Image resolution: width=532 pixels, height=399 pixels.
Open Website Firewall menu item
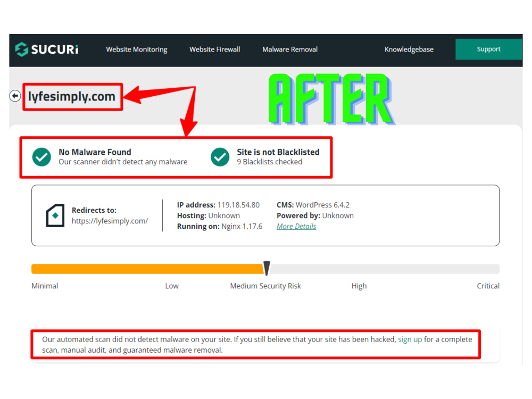coord(215,49)
